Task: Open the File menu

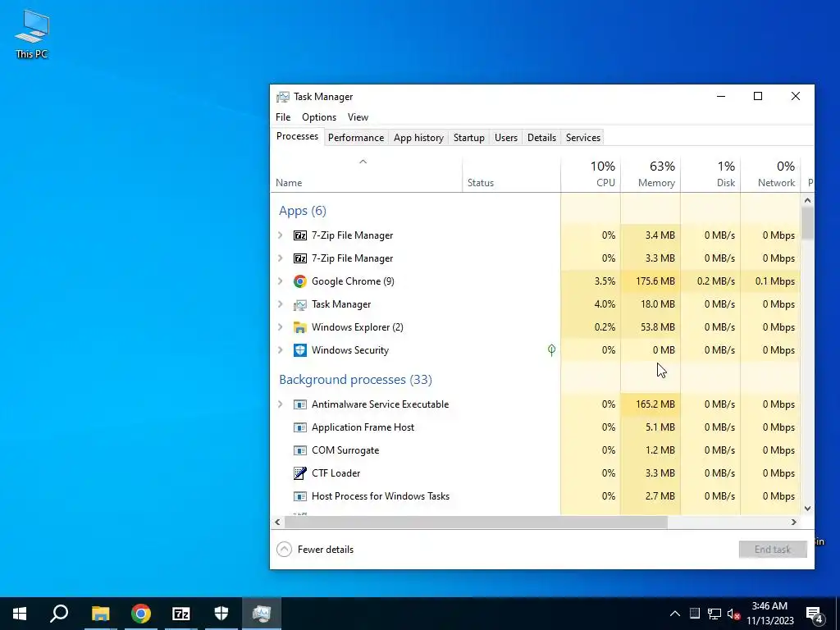Action: click(283, 117)
